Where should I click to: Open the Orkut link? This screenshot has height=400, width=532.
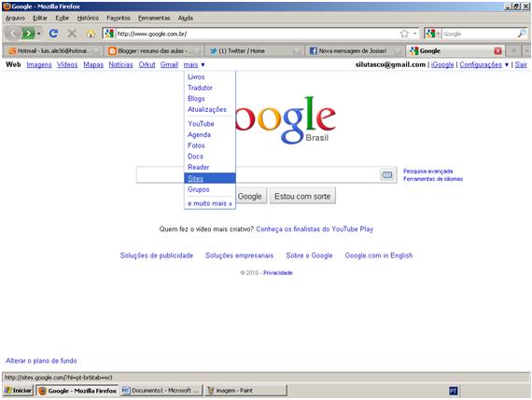pyautogui.click(x=147, y=64)
